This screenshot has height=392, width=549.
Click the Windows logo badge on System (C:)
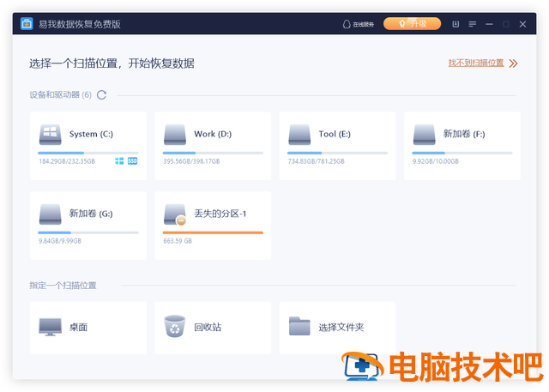coord(119,161)
